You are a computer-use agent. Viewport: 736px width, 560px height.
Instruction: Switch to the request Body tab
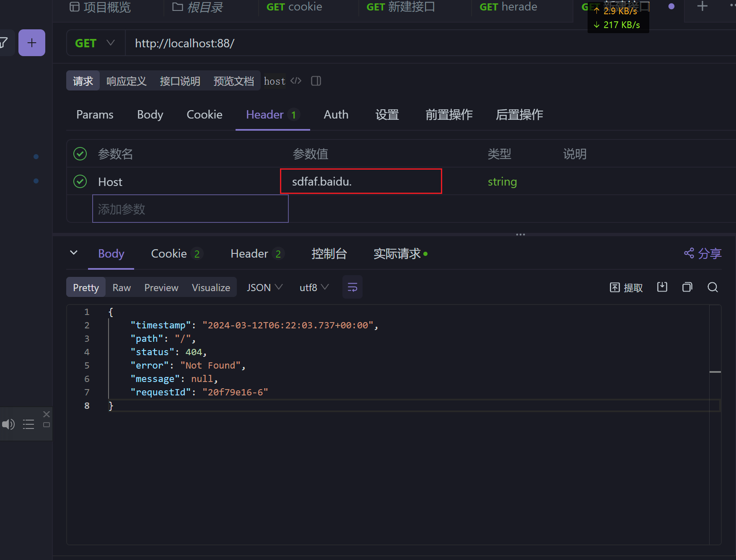pyautogui.click(x=150, y=114)
